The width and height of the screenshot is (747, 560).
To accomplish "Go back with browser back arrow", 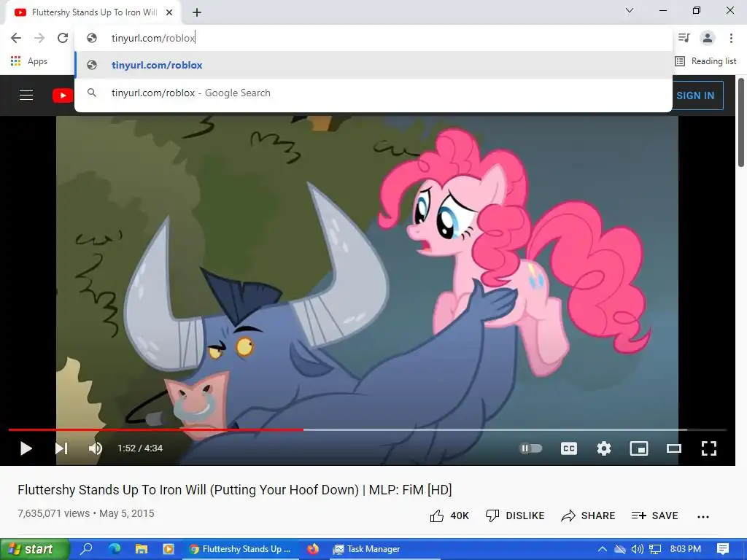I will pos(16,38).
